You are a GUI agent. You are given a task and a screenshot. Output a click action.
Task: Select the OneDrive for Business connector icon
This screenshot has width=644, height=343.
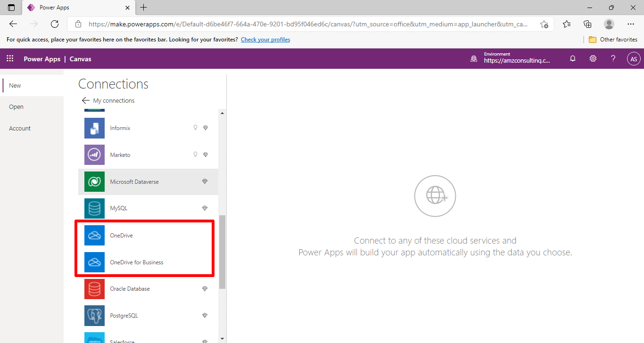coord(94,262)
